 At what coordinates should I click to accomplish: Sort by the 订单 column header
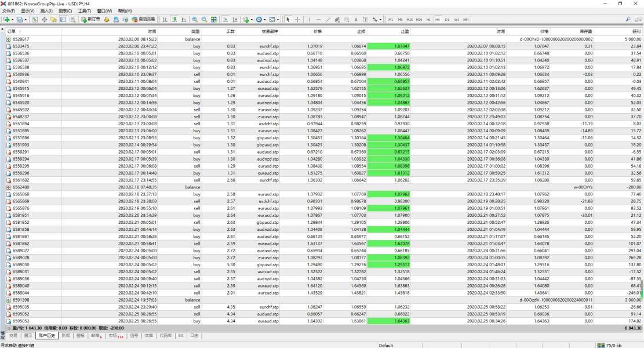point(11,31)
